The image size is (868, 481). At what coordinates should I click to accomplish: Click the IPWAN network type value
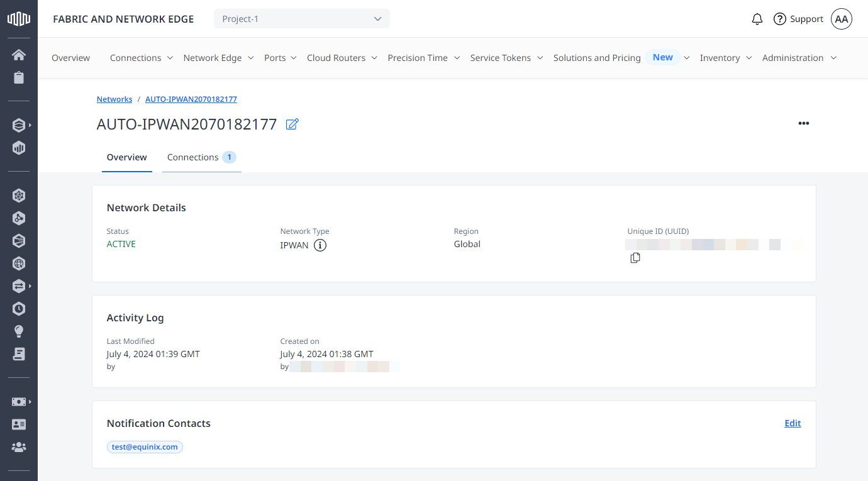[x=294, y=245]
